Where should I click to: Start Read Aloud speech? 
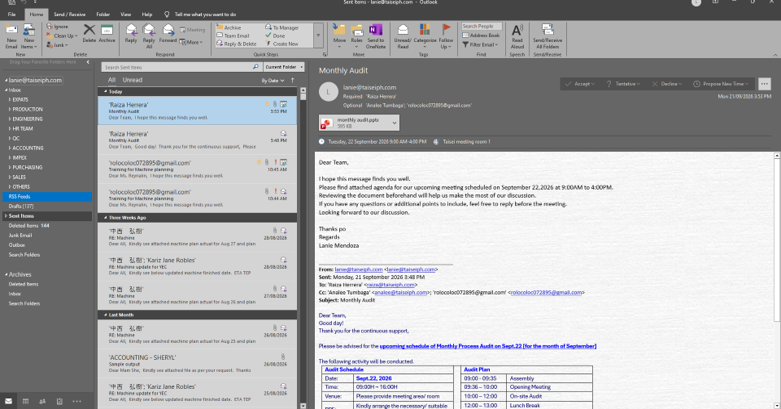pos(517,36)
